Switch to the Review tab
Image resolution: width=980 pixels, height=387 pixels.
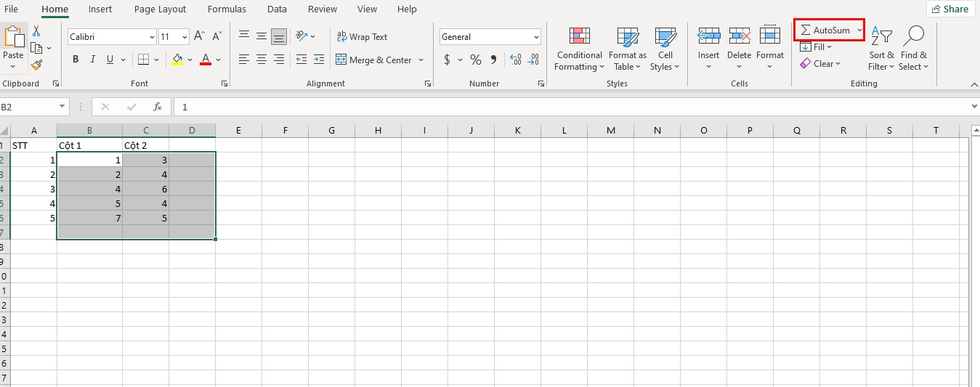322,9
